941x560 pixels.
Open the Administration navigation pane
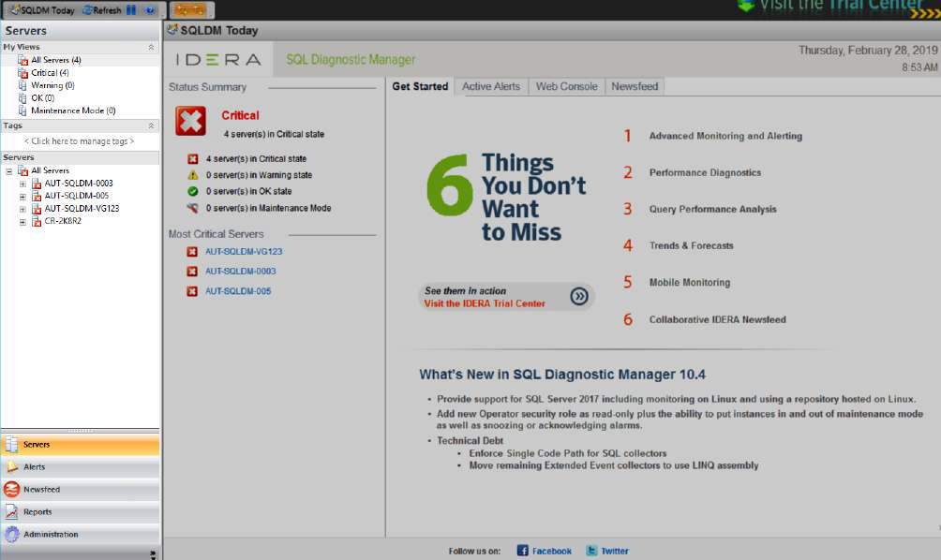(x=81, y=534)
